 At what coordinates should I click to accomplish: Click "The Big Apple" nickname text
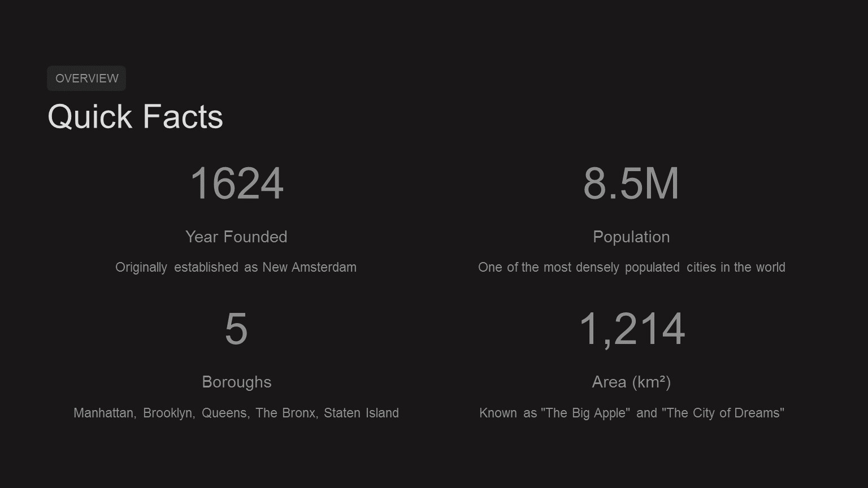click(x=585, y=413)
